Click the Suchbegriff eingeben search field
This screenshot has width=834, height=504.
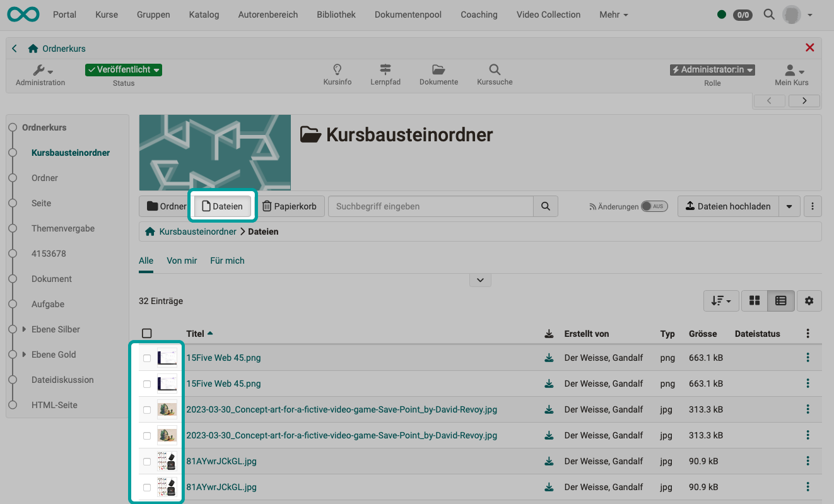(x=431, y=206)
